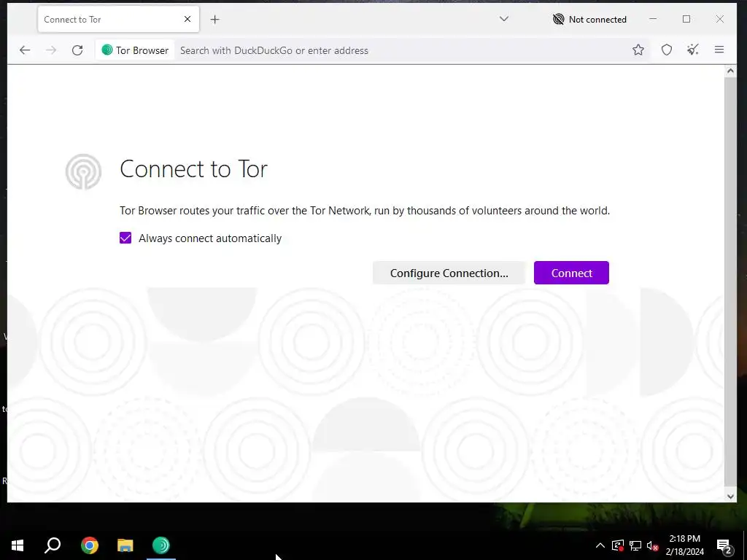Click the security alert tray icon

[x=618, y=545]
